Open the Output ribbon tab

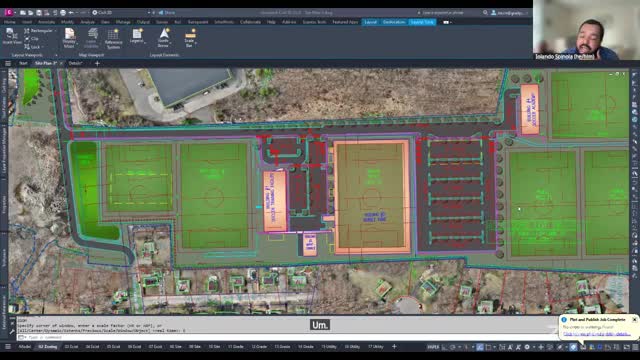[x=143, y=22]
